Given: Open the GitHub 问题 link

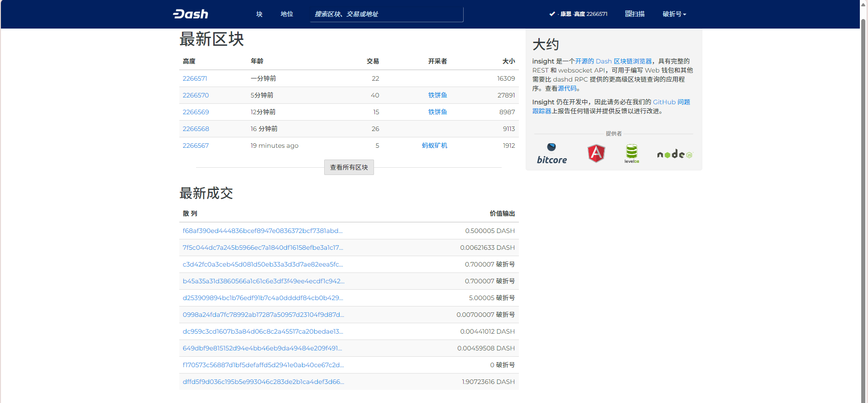Looking at the screenshot, I should click(x=671, y=102).
